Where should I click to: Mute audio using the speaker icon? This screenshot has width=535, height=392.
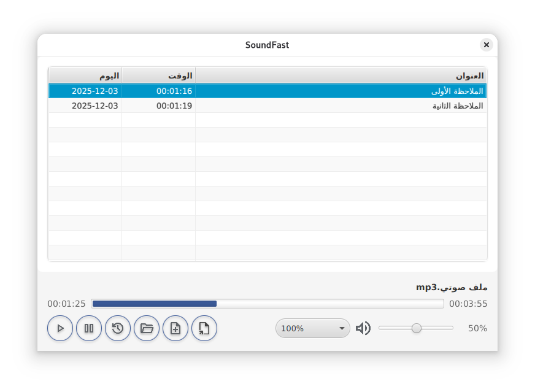[363, 328]
